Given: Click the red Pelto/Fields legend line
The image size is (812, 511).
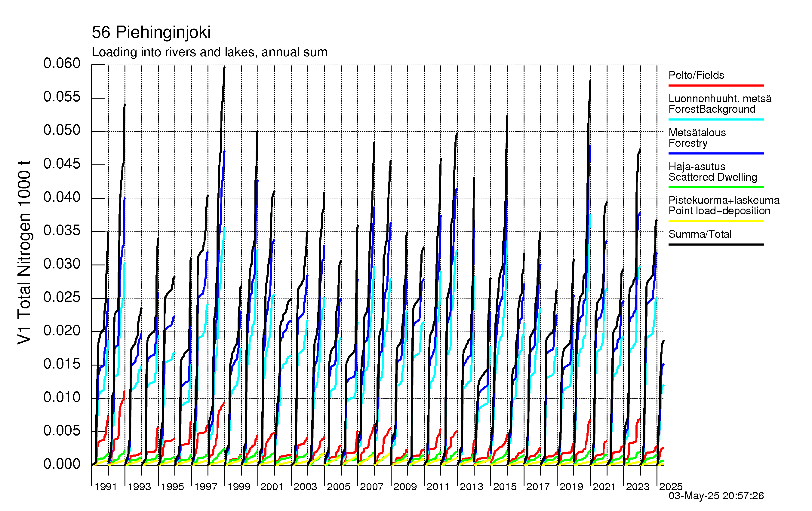Looking at the screenshot, I should (716, 86).
